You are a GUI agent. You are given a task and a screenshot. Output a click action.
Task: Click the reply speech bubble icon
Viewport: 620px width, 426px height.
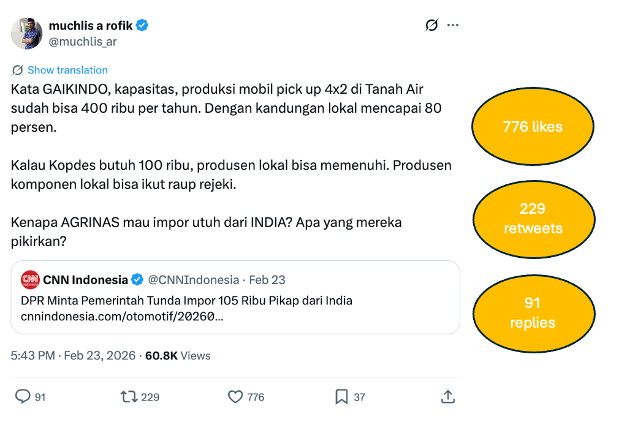point(22,397)
